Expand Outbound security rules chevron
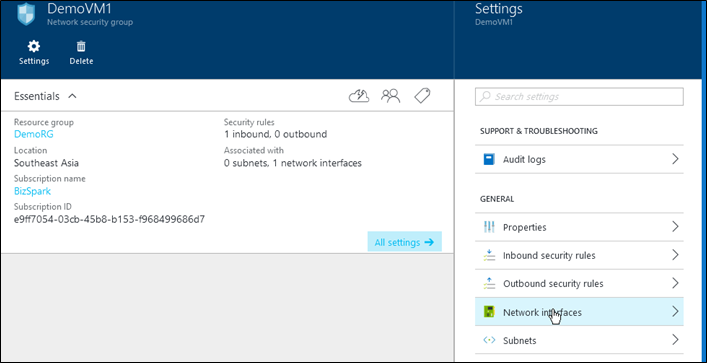This screenshot has height=363, width=707. (x=675, y=283)
